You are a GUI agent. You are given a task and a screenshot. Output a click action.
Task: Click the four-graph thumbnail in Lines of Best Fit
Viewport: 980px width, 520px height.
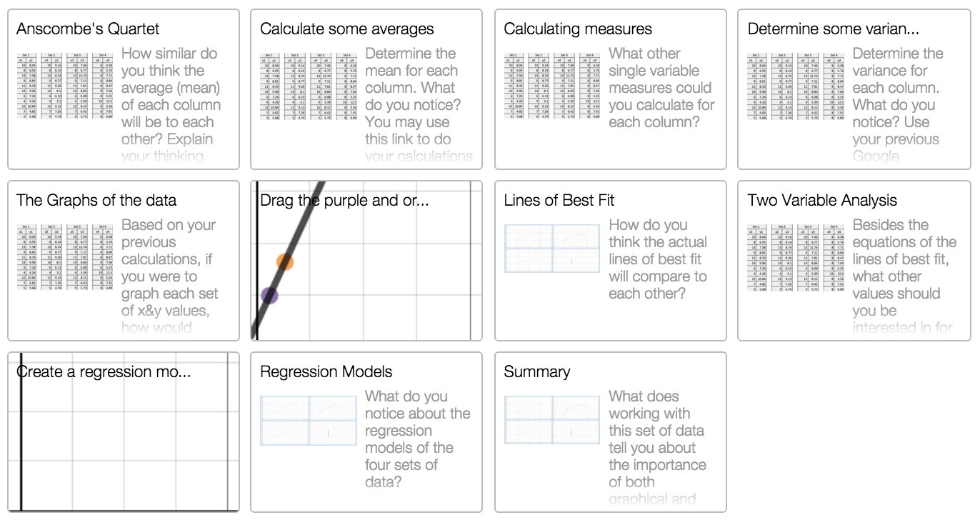pos(552,248)
